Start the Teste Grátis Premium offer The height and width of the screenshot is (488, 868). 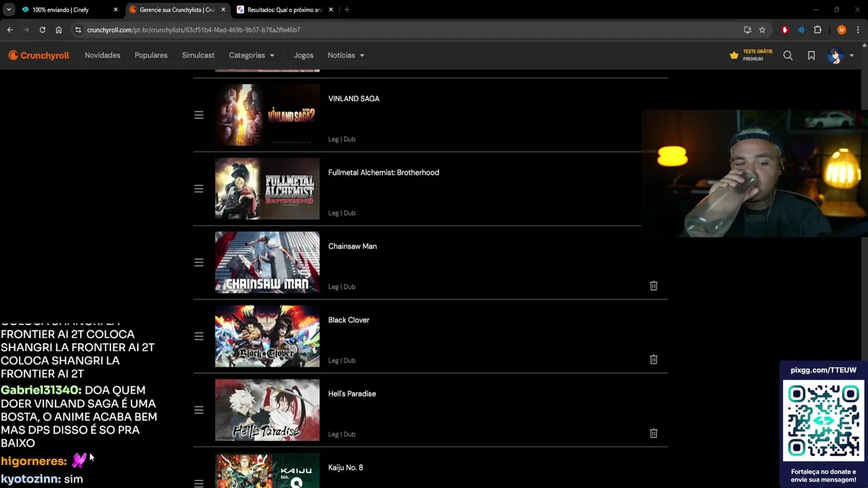751,56
